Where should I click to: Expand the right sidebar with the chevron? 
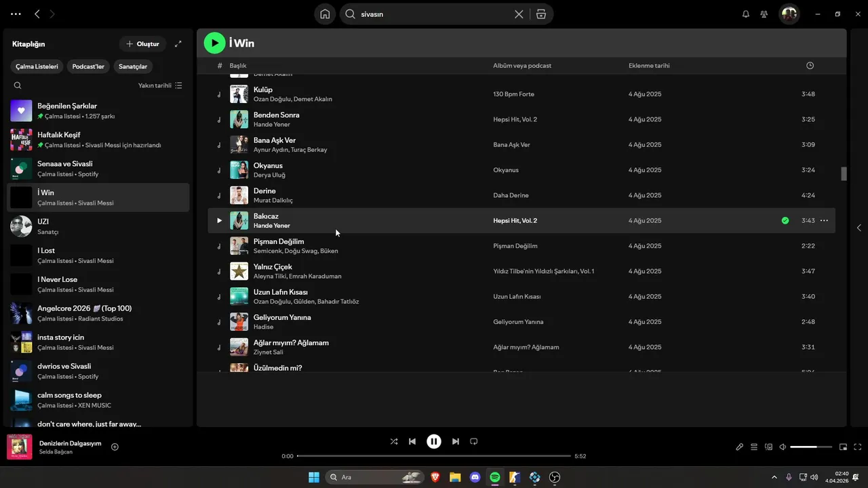pos(859,228)
